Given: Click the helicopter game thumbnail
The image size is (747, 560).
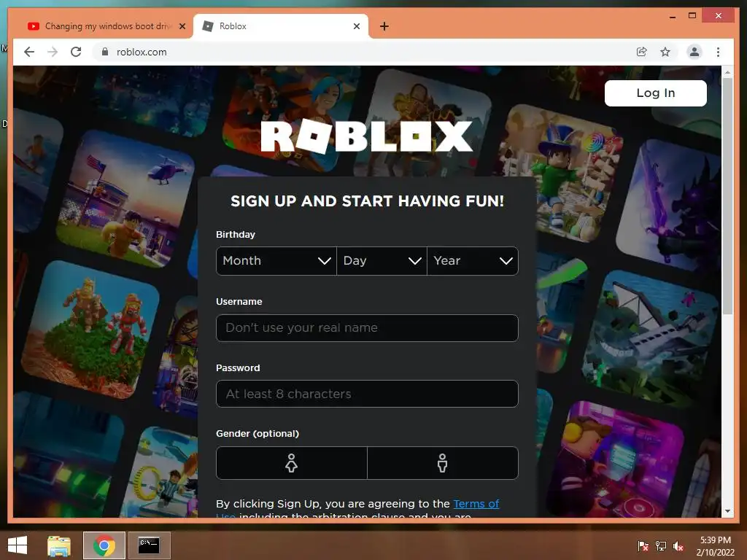Looking at the screenshot, I should [x=125, y=198].
